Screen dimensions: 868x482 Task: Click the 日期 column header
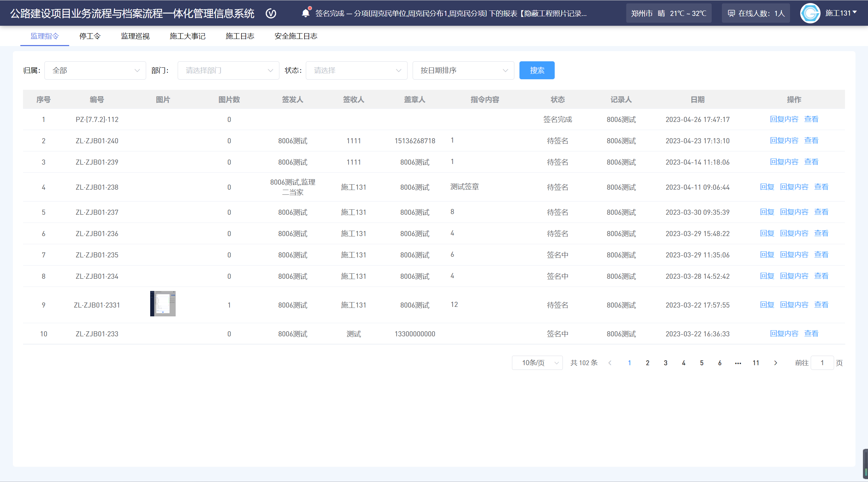click(x=698, y=100)
